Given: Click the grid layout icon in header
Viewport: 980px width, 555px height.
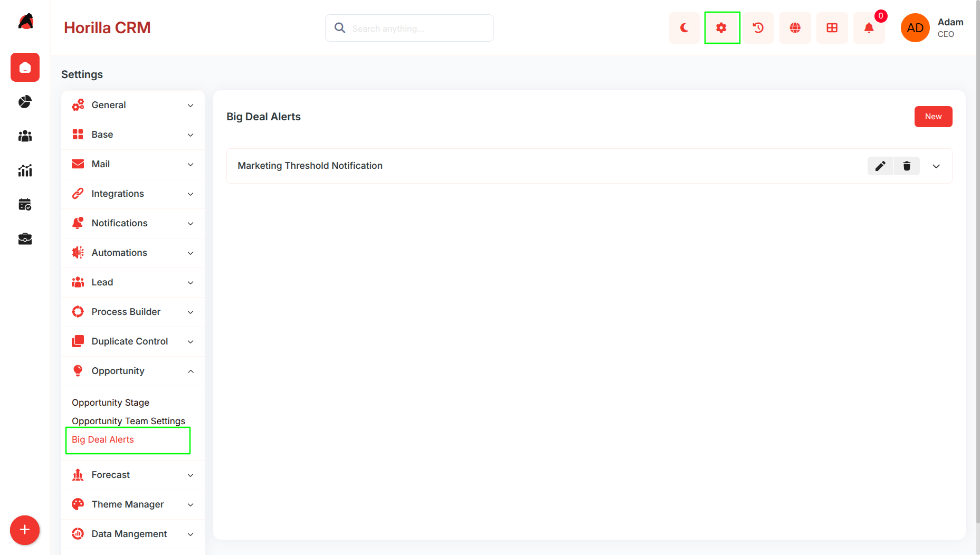Looking at the screenshot, I should point(832,28).
